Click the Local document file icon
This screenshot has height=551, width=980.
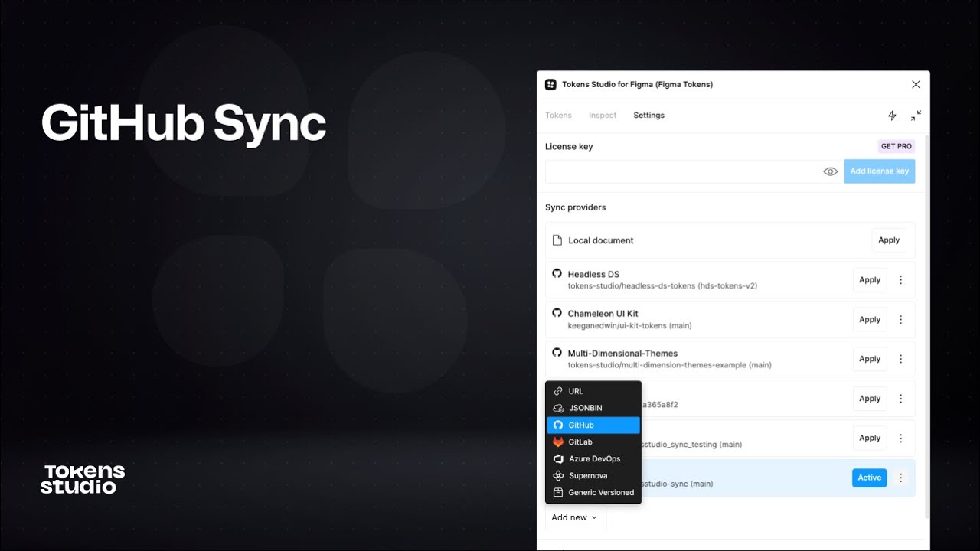pos(557,240)
